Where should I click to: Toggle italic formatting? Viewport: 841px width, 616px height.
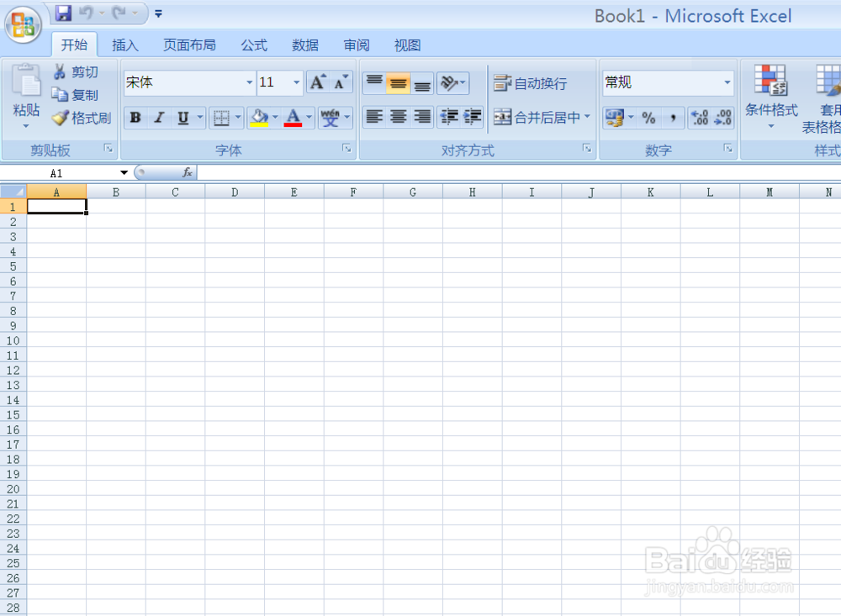click(x=159, y=118)
